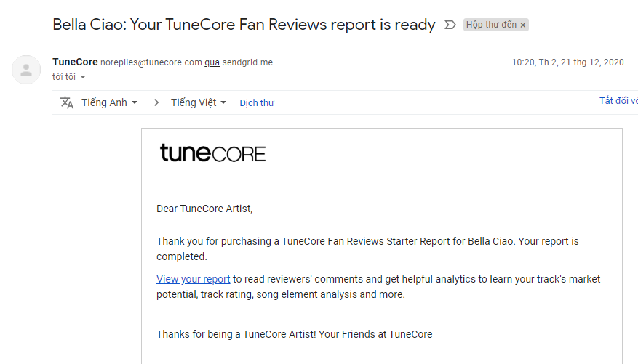Click the sender name "TuneCore"
The width and height of the screenshot is (638, 364).
pos(75,62)
